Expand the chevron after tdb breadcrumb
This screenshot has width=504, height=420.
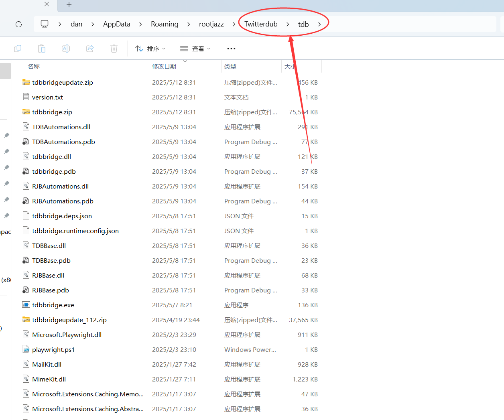tap(319, 24)
